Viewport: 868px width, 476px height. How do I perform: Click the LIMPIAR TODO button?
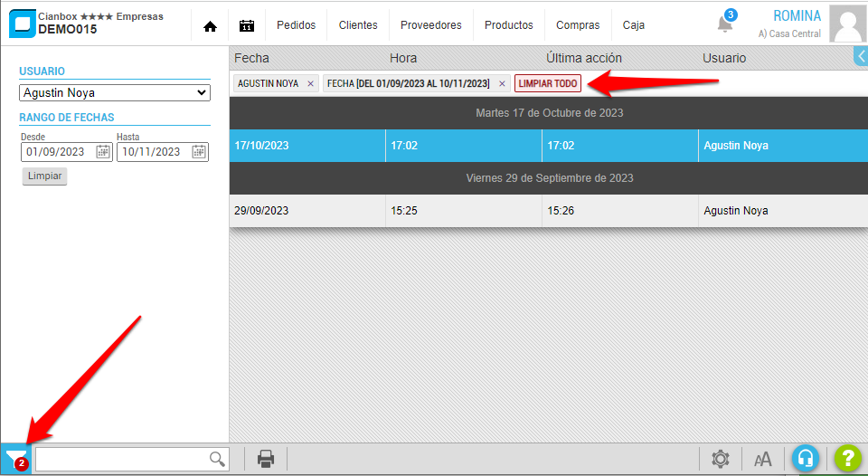548,83
